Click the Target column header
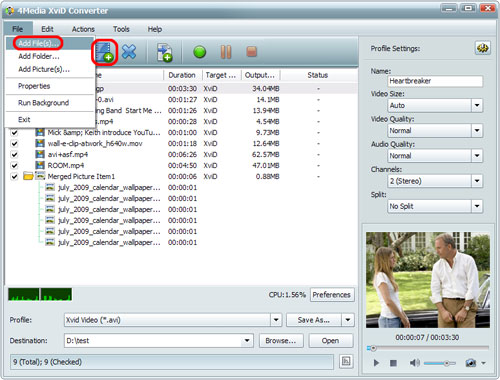The width and height of the screenshot is (500, 380). click(x=221, y=75)
